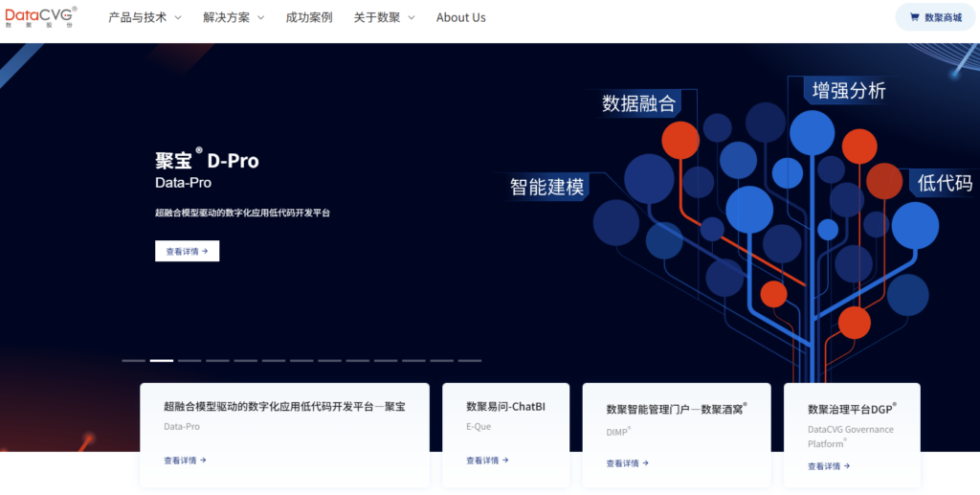The width and height of the screenshot is (980, 495).
Task: Jump to the tenth carousel slide indicator
Action: pos(386,361)
